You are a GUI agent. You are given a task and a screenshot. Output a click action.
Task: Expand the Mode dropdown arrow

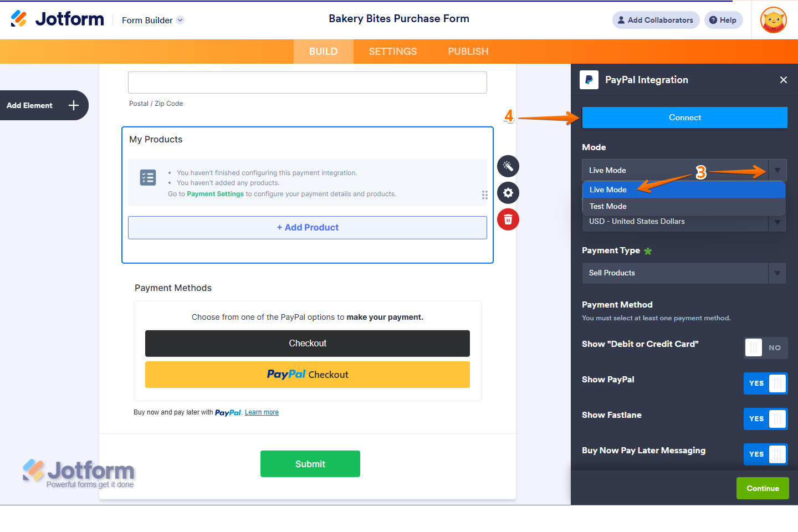pyautogui.click(x=777, y=170)
